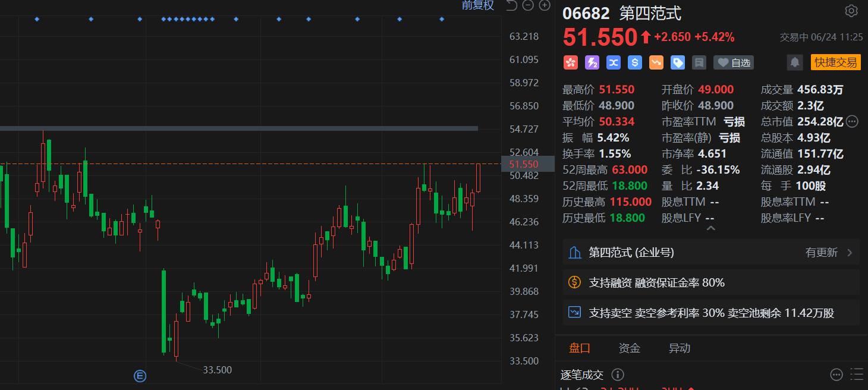The image size is (868, 390).
Task: Open more options next to 总市值
Action: 852,122
